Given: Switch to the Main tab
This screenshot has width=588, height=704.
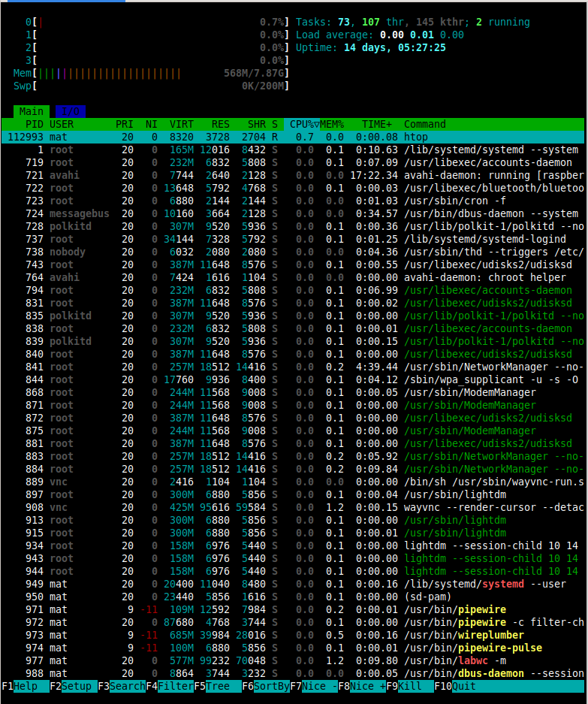Looking at the screenshot, I should click(x=32, y=111).
